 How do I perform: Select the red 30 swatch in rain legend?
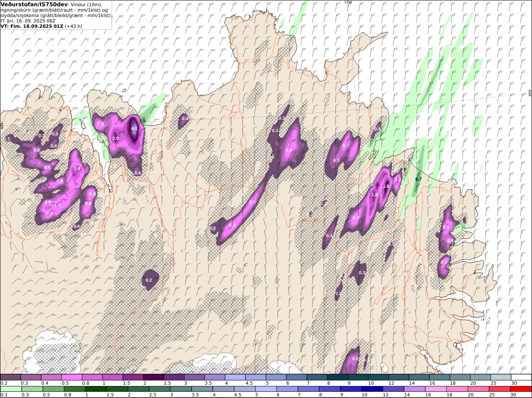click(521, 389)
